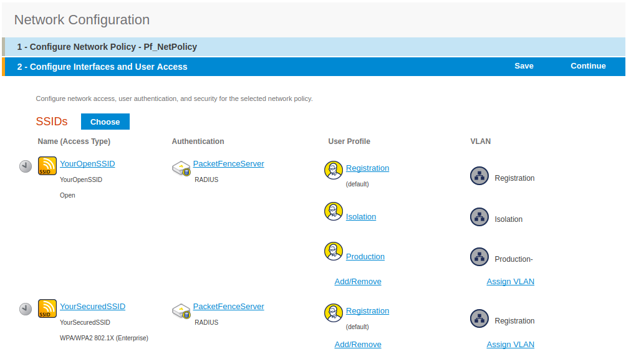
Task: Click the Choose button next to SSIDs
Action: 105,121
